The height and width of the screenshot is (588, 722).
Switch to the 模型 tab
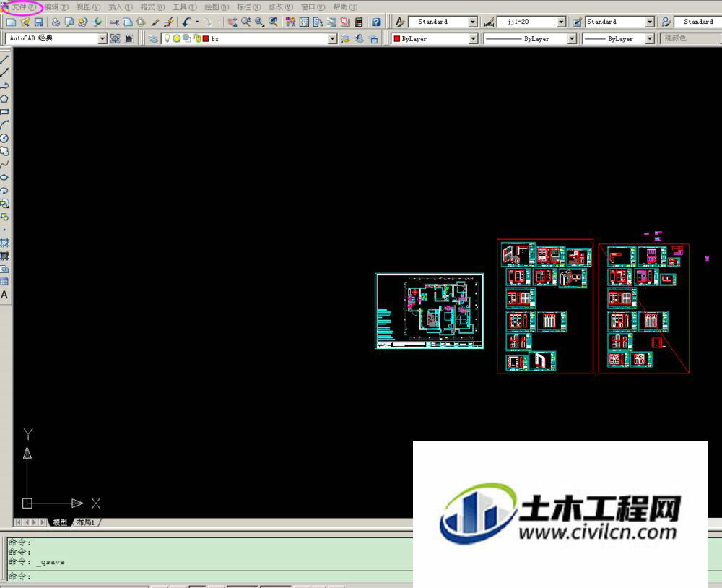tap(60, 522)
